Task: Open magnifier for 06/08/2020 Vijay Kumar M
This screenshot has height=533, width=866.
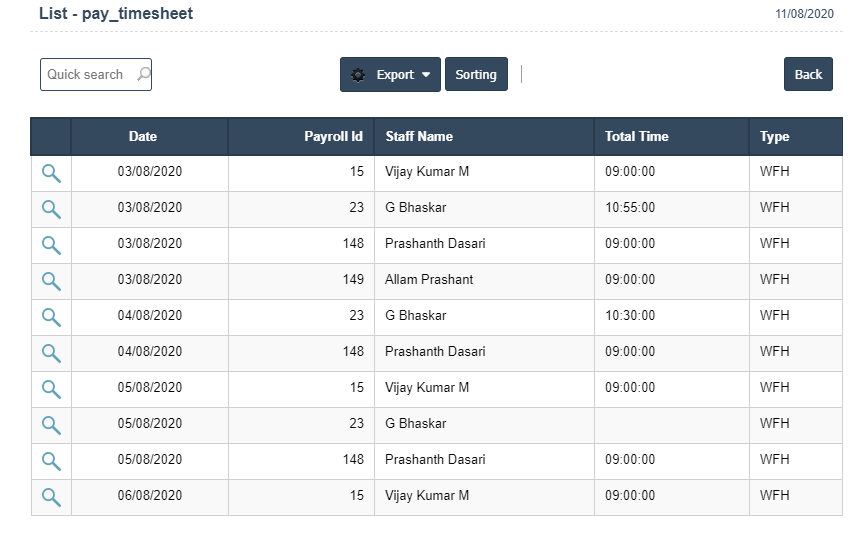Action: [51, 498]
